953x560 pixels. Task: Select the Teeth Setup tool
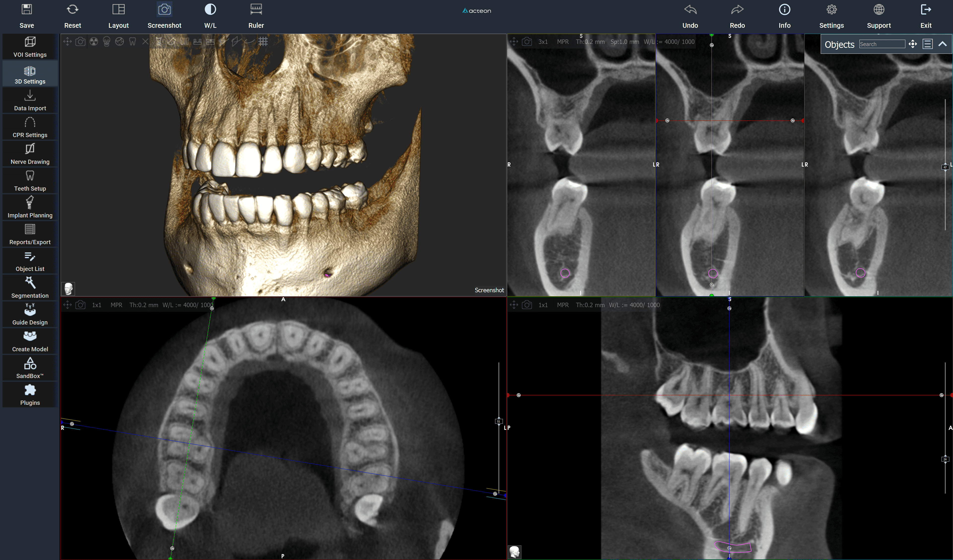tap(30, 181)
